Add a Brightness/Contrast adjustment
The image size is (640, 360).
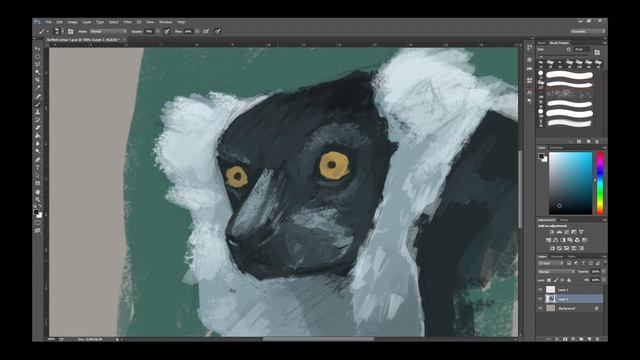point(552,232)
